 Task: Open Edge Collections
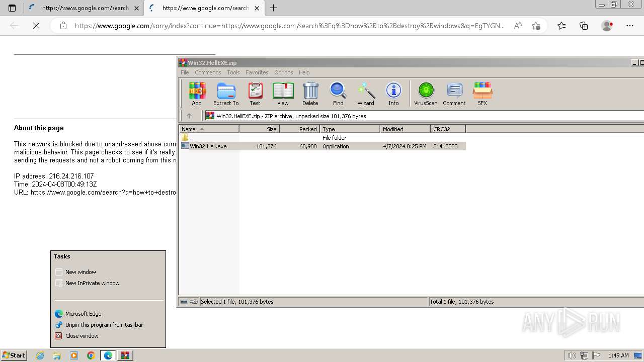pos(584,26)
